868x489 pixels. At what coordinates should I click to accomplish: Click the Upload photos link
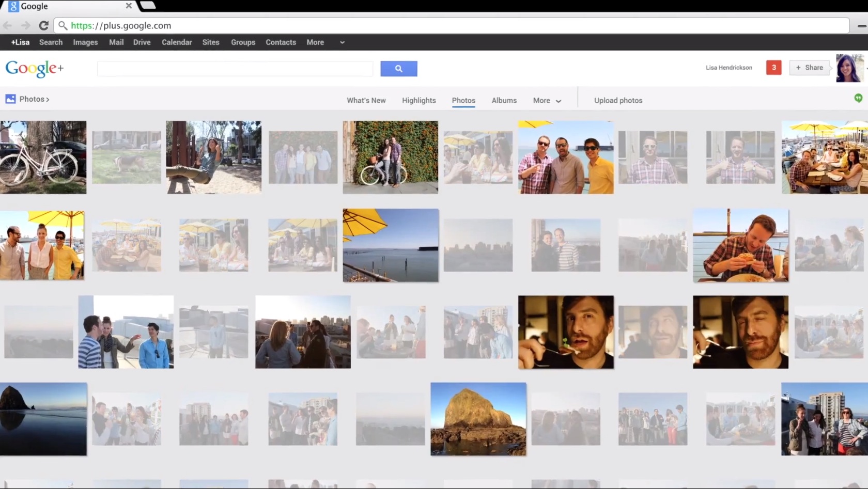click(618, 100)
